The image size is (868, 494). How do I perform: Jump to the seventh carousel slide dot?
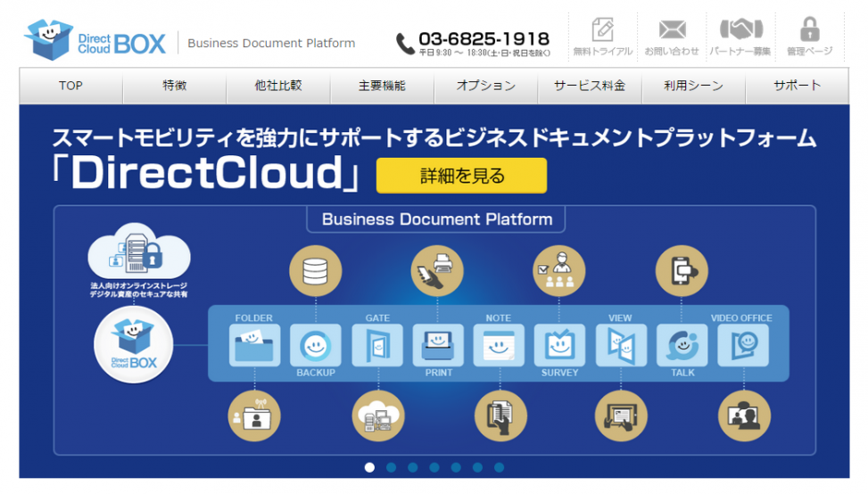pos(500,467)
